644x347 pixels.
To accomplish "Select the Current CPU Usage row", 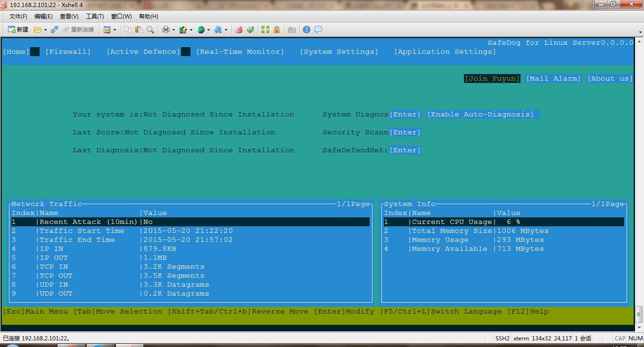I will (504, 222).
